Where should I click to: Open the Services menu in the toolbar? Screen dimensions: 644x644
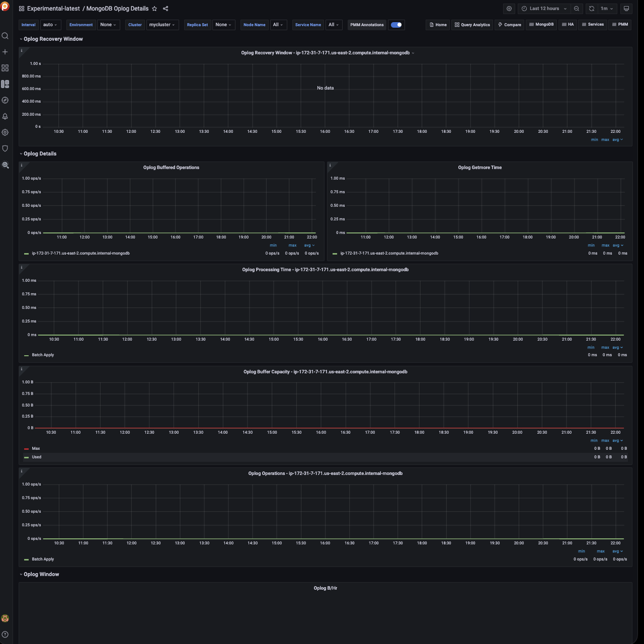point(592,25)
